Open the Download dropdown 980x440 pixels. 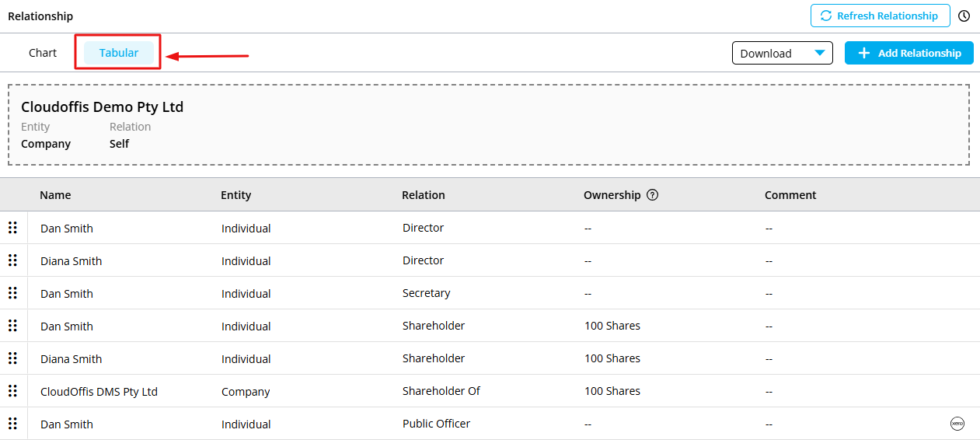tap(782, 53)
